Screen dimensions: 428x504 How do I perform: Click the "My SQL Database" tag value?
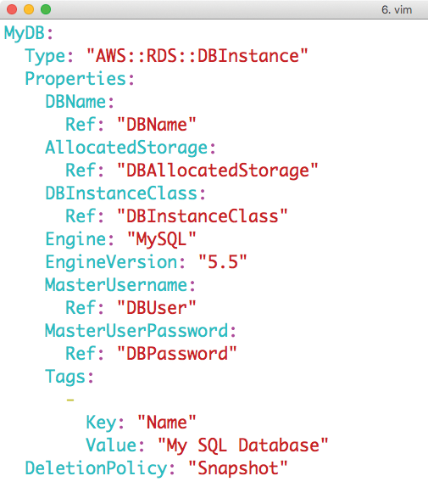(242, 445)
